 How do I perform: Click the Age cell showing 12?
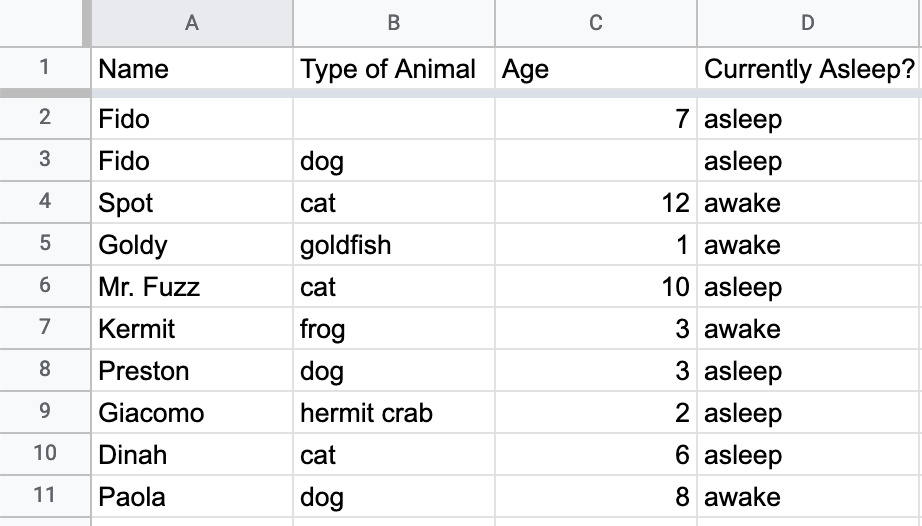596,203
